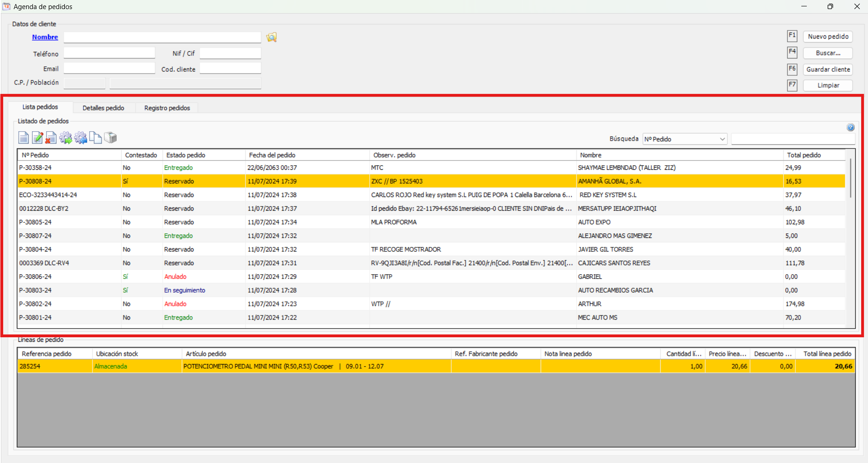Switch to the Detalles pedido tab

tap(103, 108)
